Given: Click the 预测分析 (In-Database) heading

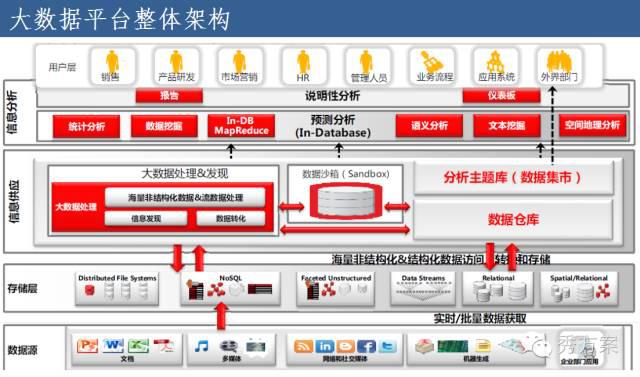Looking at the screenshot, I should (x=333, y=126).
